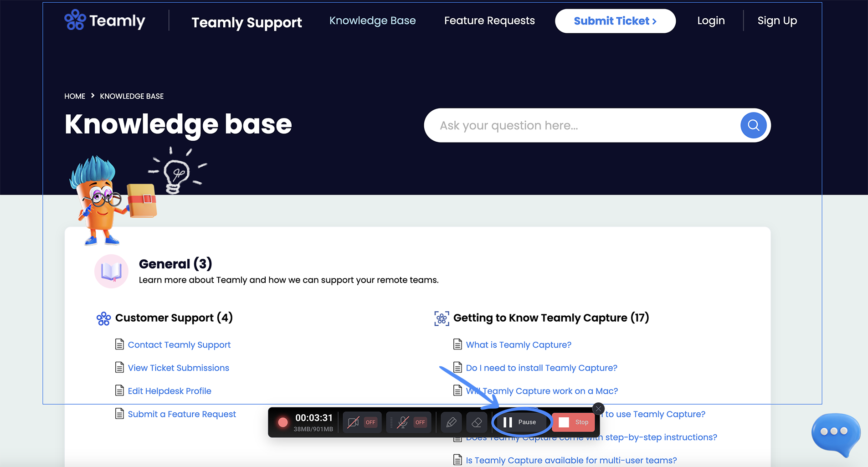Click the blue search magnifier button
Screen dimensions: 868x467
coord(753,125)
